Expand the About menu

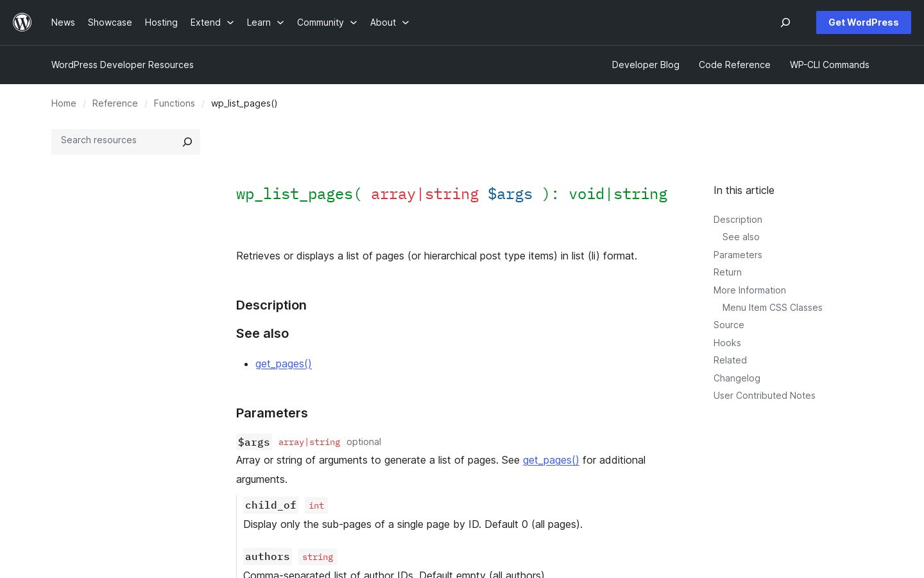pyautogui.click(x=389, y=22)
